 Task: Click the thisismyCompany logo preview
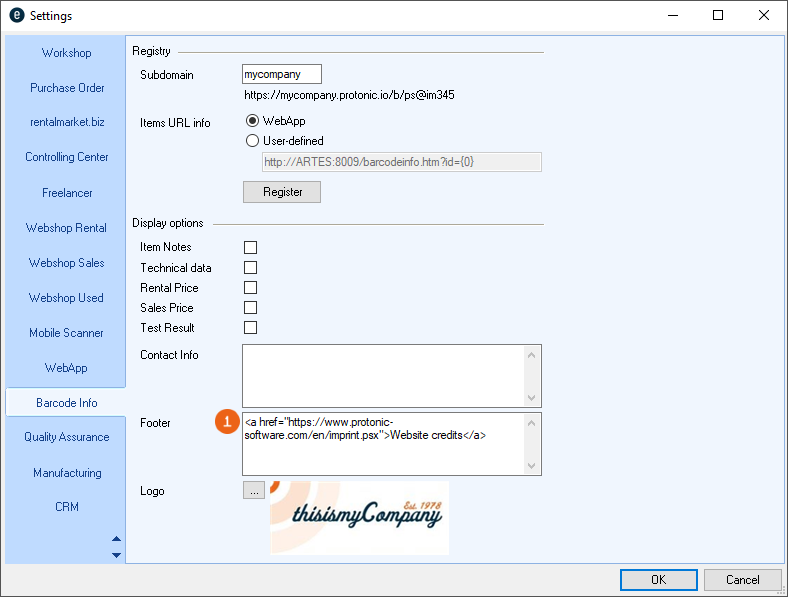(358, 517)
